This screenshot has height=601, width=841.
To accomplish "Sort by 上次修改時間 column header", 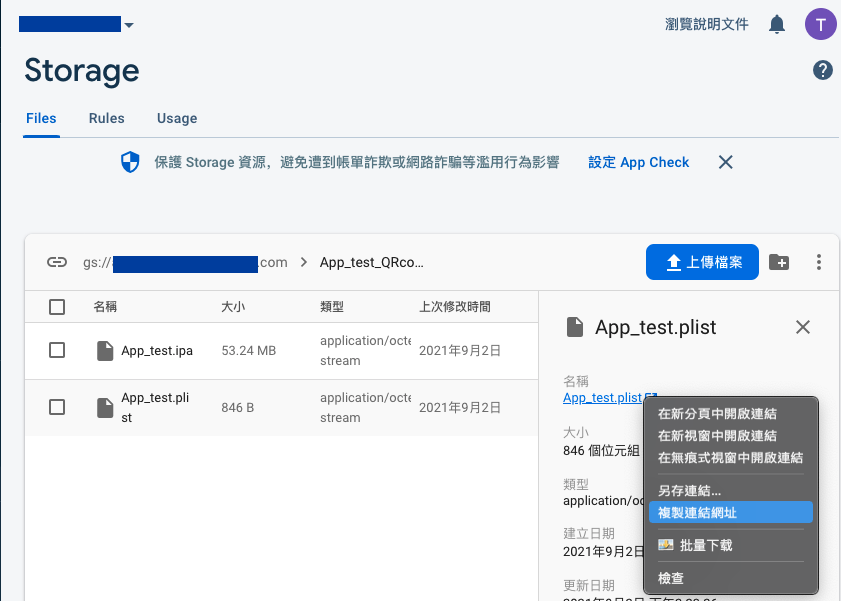I will click(x=455, y=307).
